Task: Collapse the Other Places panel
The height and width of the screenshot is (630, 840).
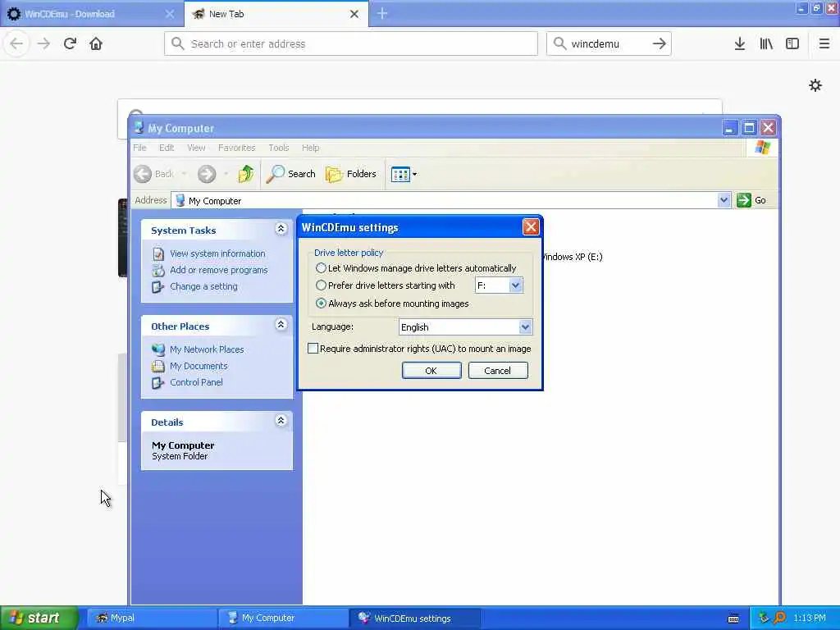Action: [281, 325]
